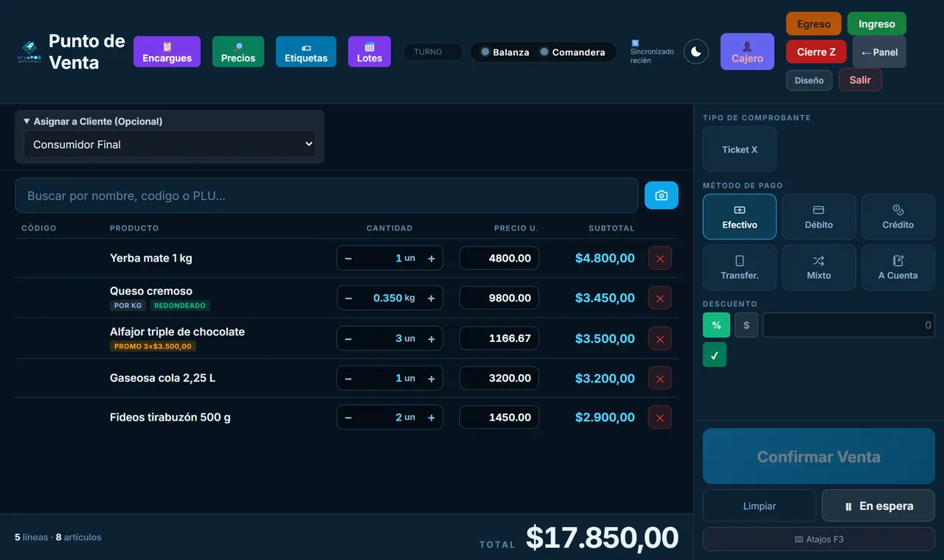Confirm the sale with Confirmar Venta
The width and height of the screenshot is (944, 560).
click(819, 456)
